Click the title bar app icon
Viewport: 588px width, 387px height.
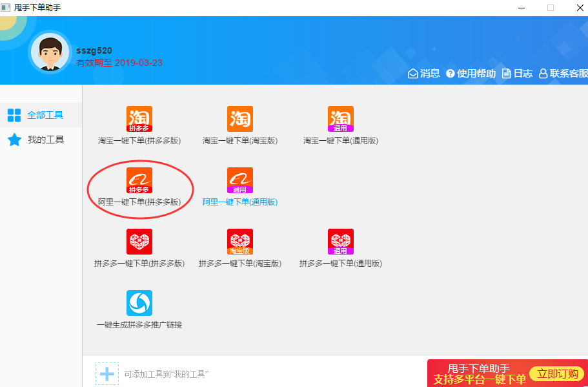[6, 8]
